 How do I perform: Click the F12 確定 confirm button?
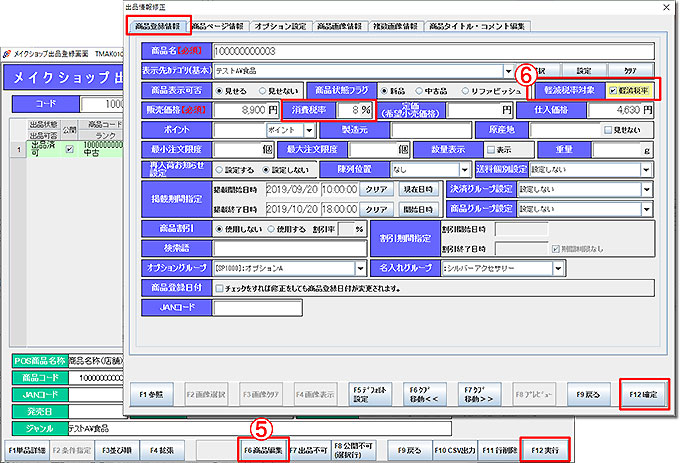tap(634, 394)
